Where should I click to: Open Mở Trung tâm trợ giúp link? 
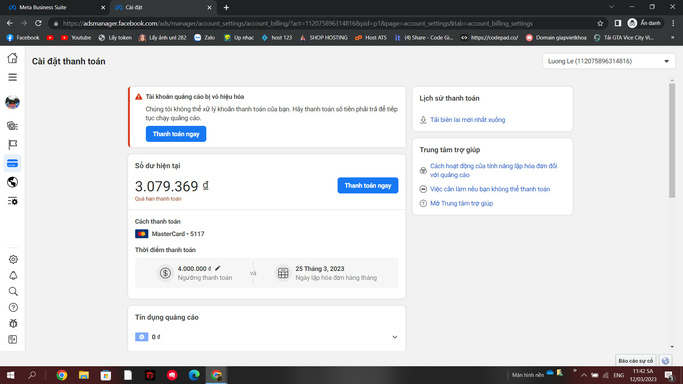461,203
